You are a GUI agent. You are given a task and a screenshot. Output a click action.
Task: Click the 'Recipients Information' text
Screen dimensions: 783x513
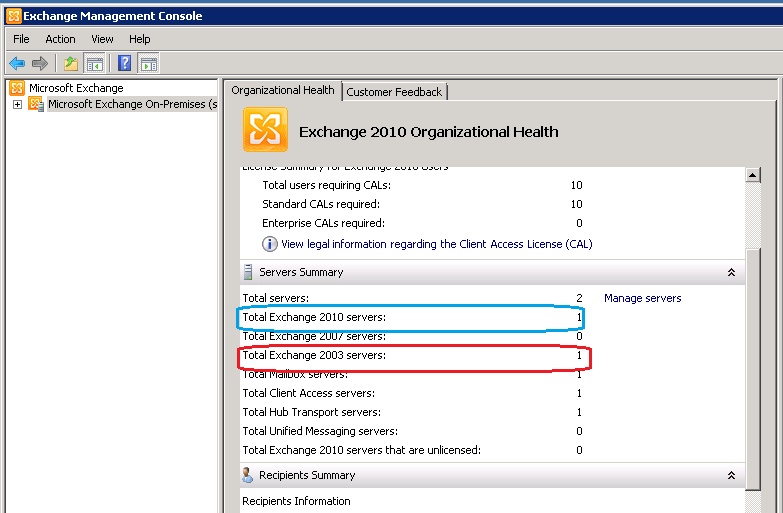pos(296,501)
